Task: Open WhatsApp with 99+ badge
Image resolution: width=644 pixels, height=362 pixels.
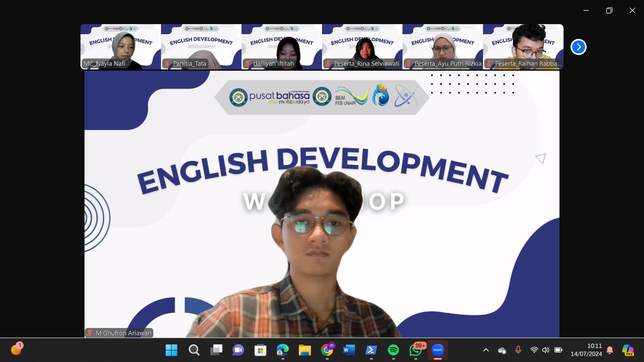Action: tap(416, 350)
